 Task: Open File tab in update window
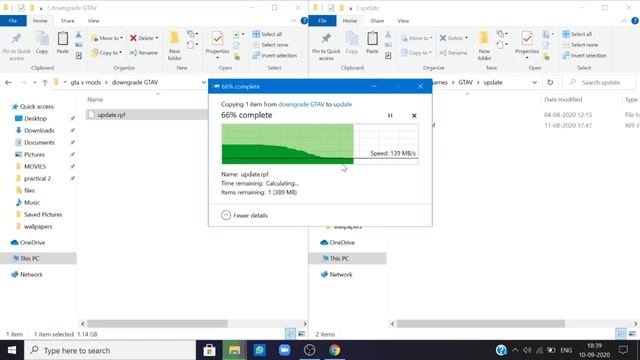point(322,21)
